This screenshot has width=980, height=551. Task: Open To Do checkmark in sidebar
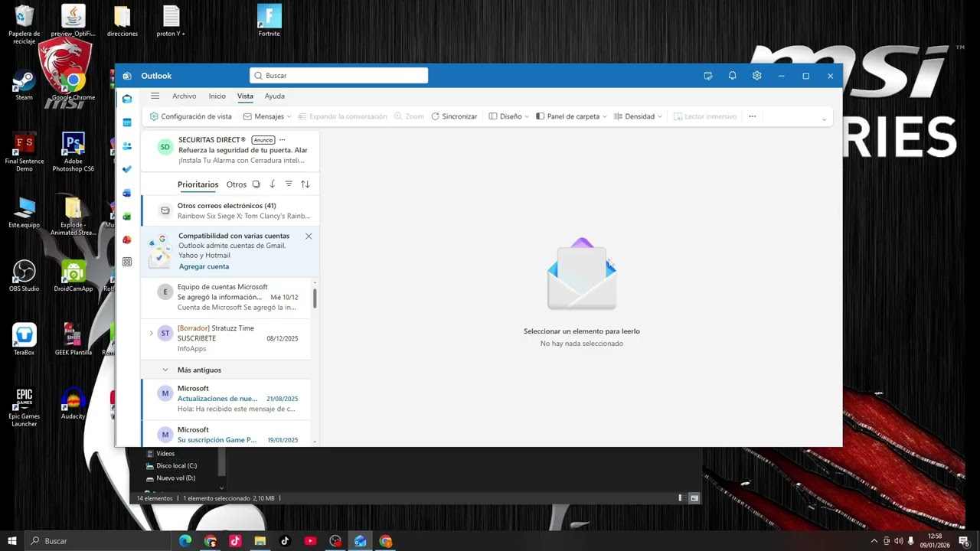pos(127,169)
